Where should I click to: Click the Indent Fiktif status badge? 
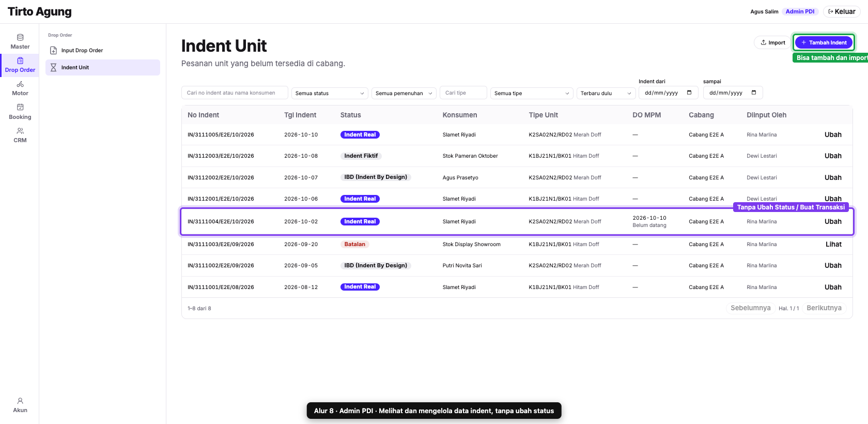click(361, 156)
